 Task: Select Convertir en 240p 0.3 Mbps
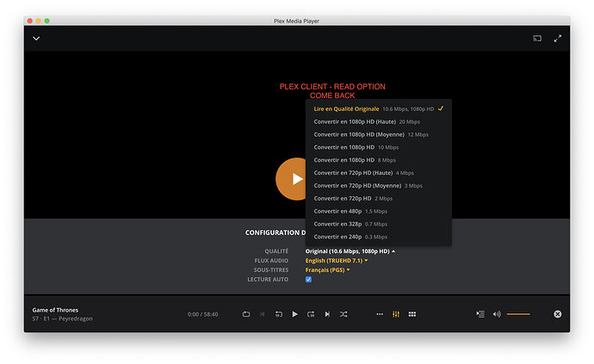click(x=379, y=237)
